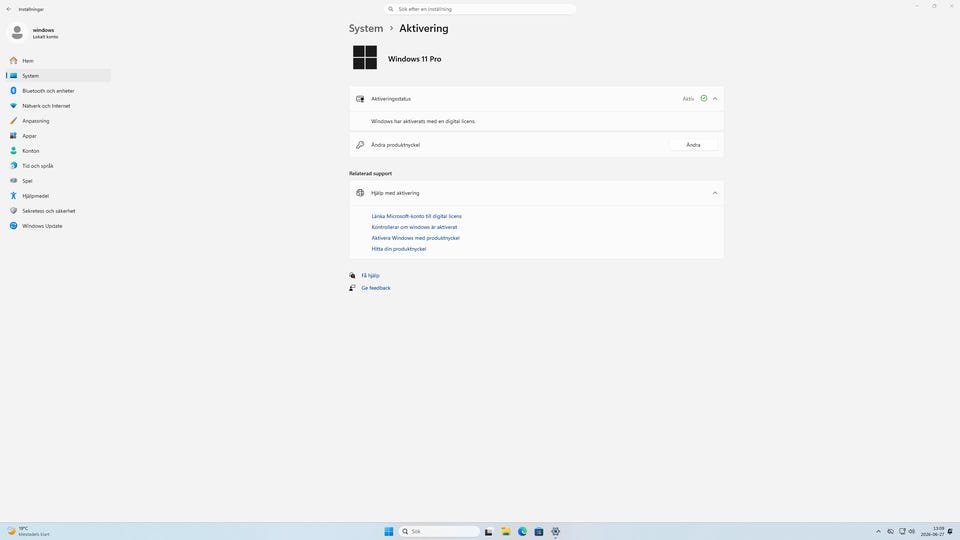The width and height of the screenshot is (960, 540).
Task: Open the Konton settings category
Action: click(31, 151)
